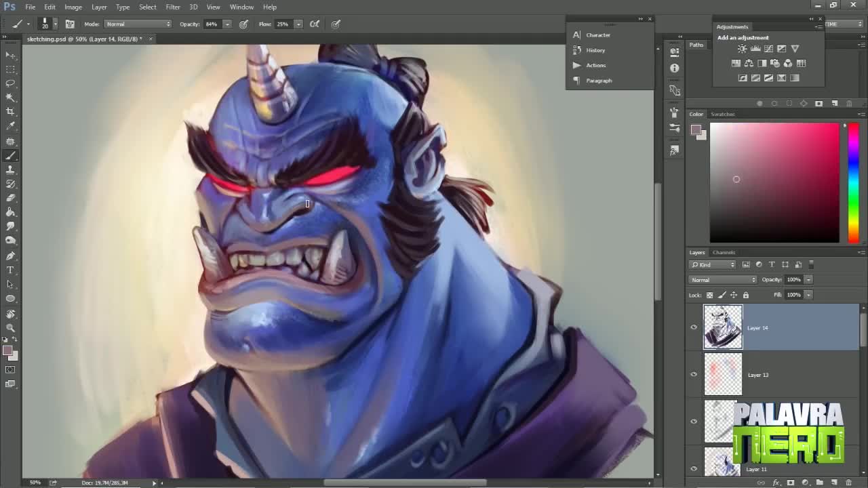Select the Path Selection tool
This screenshot has height=488, width=868.
click(x=10, y=285)
